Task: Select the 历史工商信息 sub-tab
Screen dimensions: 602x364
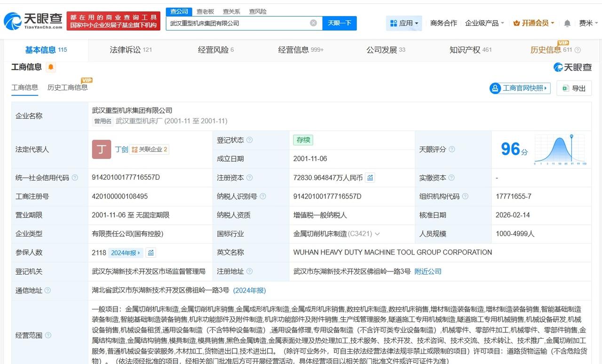Action: 67,87
